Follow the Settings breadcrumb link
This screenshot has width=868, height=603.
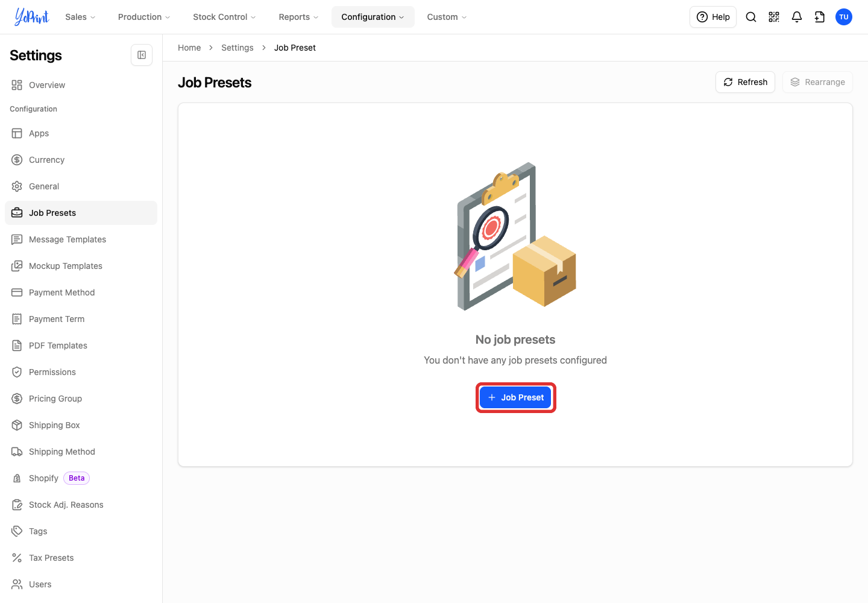[237, 48]
